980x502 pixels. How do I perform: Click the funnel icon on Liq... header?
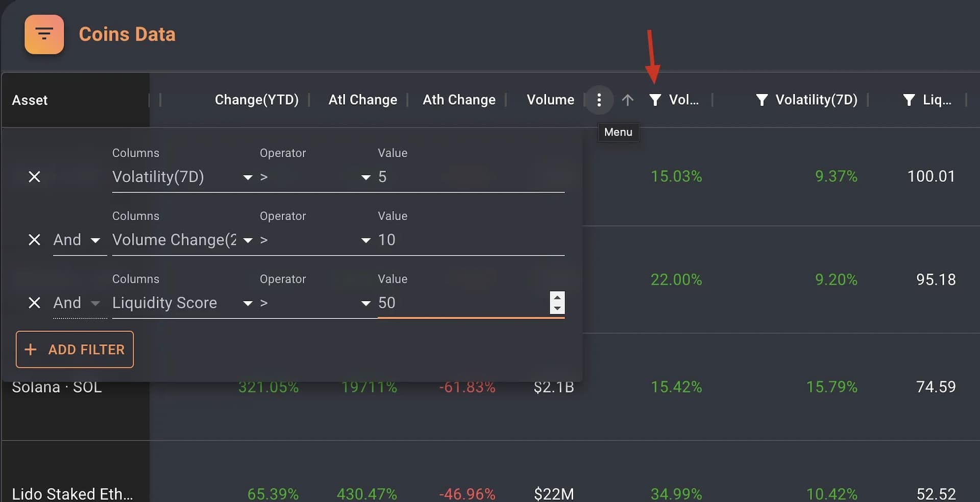(x=909, y=100)
